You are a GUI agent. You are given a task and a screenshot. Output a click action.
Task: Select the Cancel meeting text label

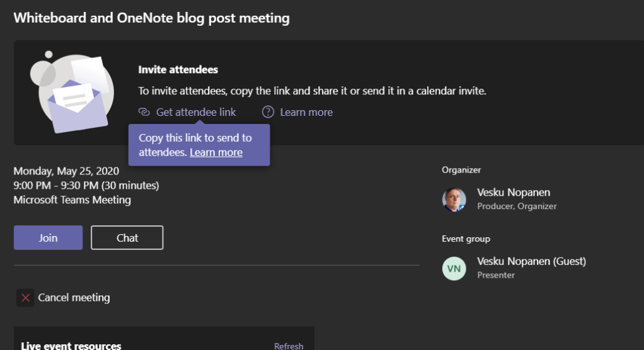(x=74, y=298)
